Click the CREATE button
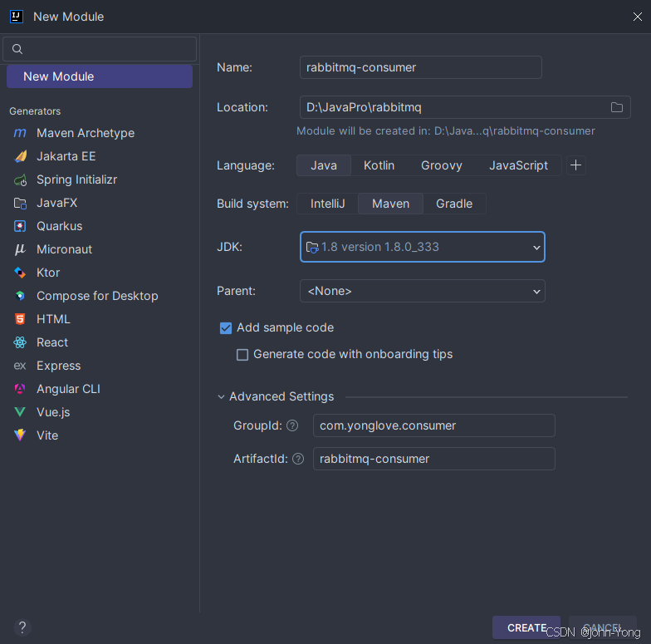 pos(526,627)
